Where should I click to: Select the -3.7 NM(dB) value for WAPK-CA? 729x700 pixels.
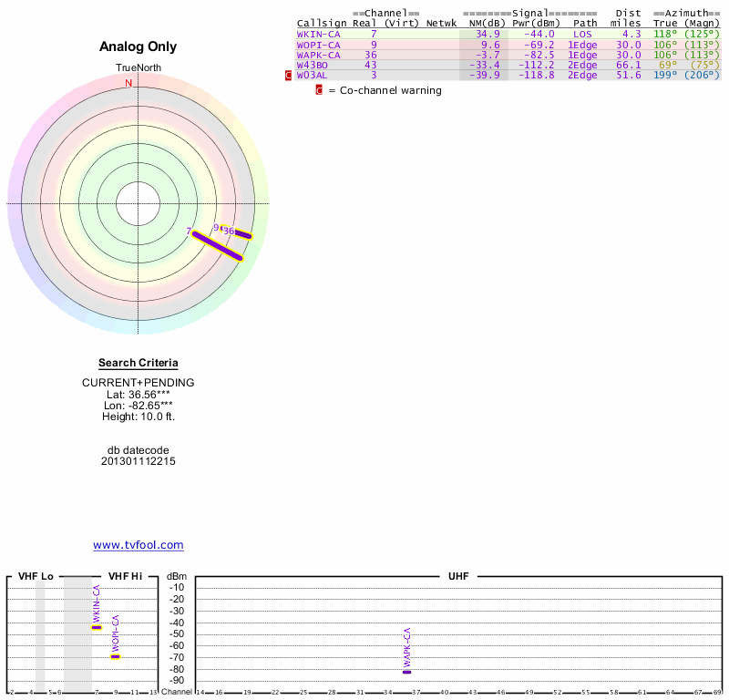coord(488,55)
